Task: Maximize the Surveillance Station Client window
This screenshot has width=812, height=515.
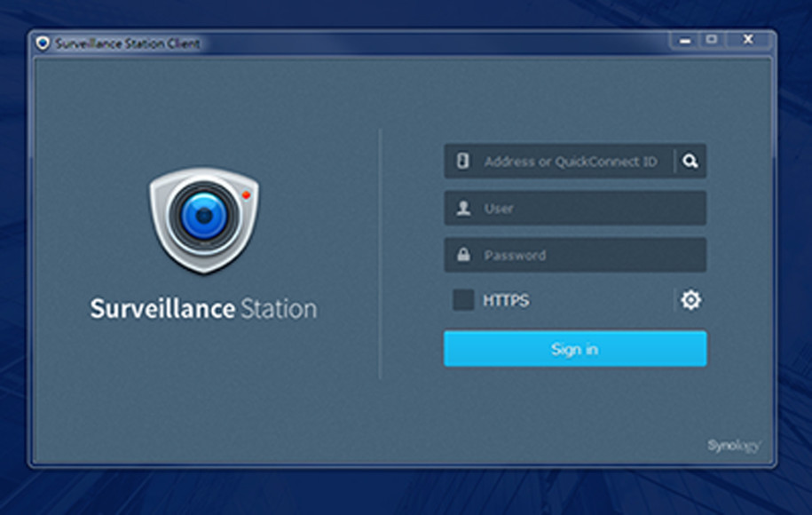Action: coord(712,40)
